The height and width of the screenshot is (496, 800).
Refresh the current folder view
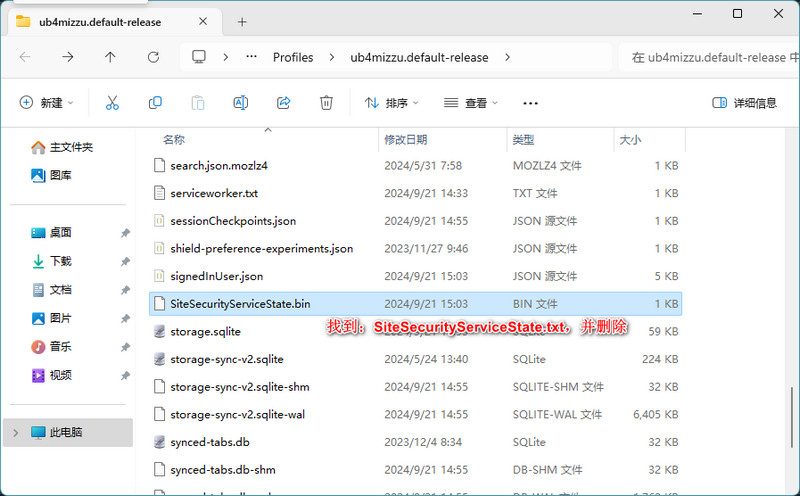(153, 57)
